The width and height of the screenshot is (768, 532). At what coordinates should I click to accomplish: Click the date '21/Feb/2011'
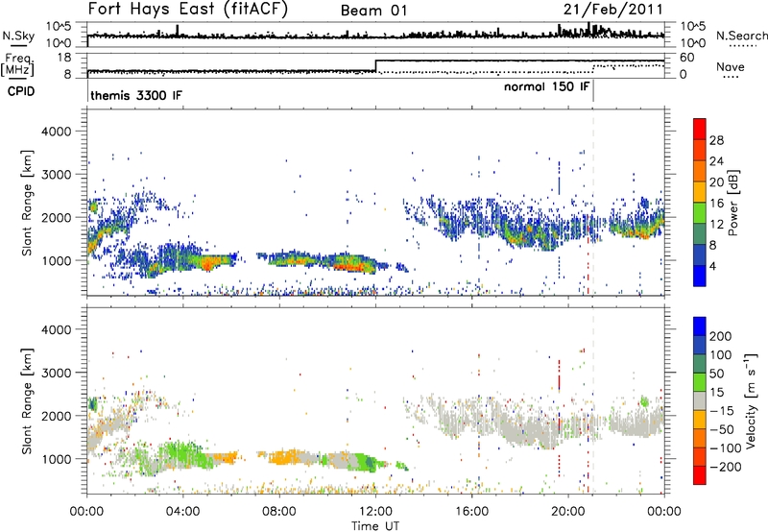pos(612,9)
